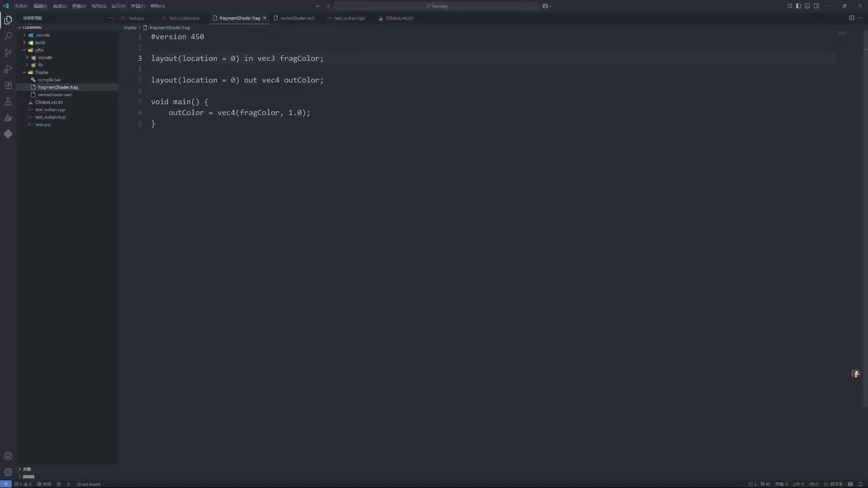Open editor More Actions menu
Screen dimensions: 868x488
coord(861,18)
